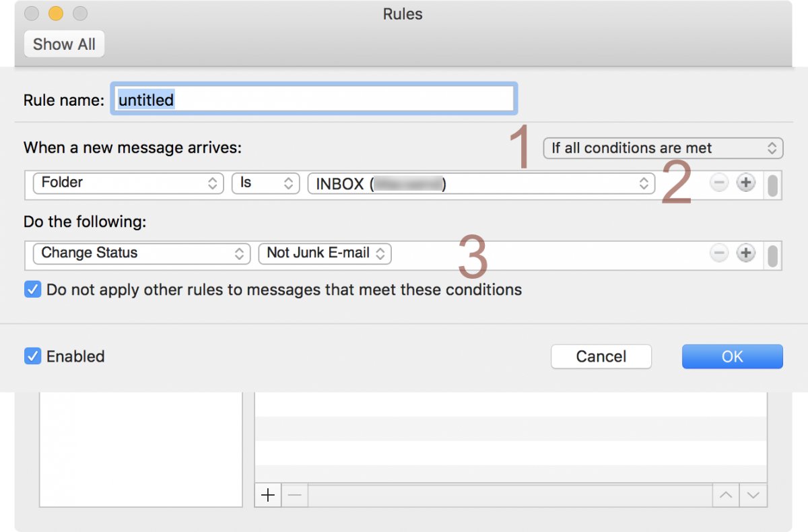Click the minus button in the action row
This screenshot has height=532, width=808.
(719, 253)
